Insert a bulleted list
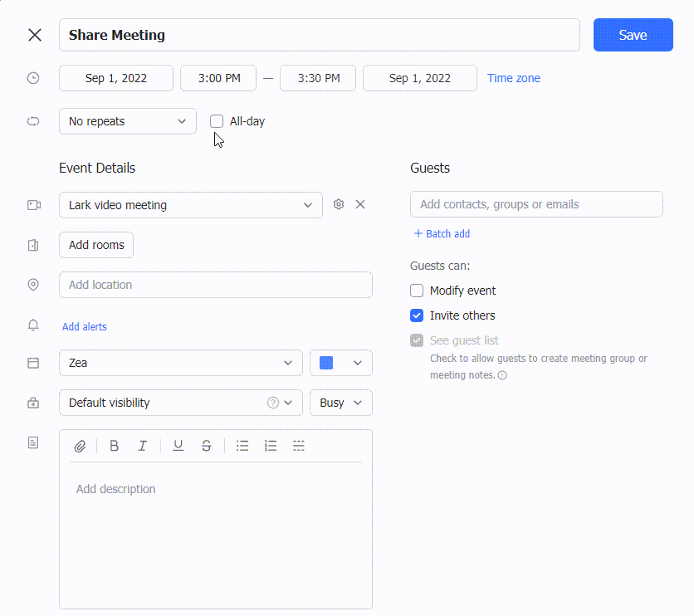This screenshot has width=694, height=616. click(242, 446)
